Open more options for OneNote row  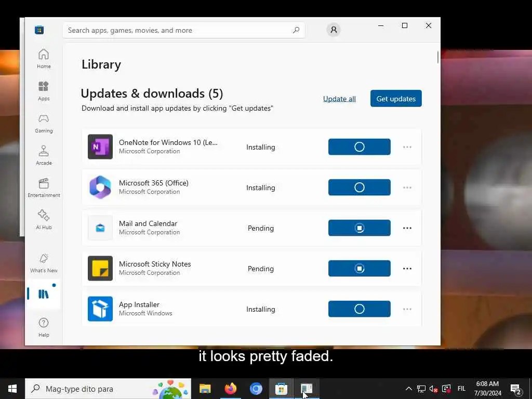click(x=407, y=147)
